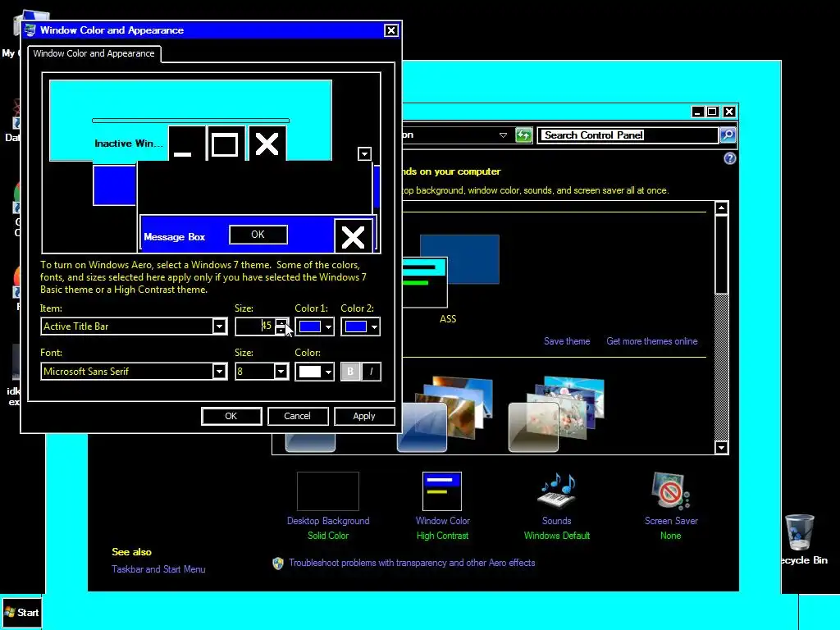840x630 pixels.
Task: Click the search magnifier icon in Control Panel
Action: [728, 135]
